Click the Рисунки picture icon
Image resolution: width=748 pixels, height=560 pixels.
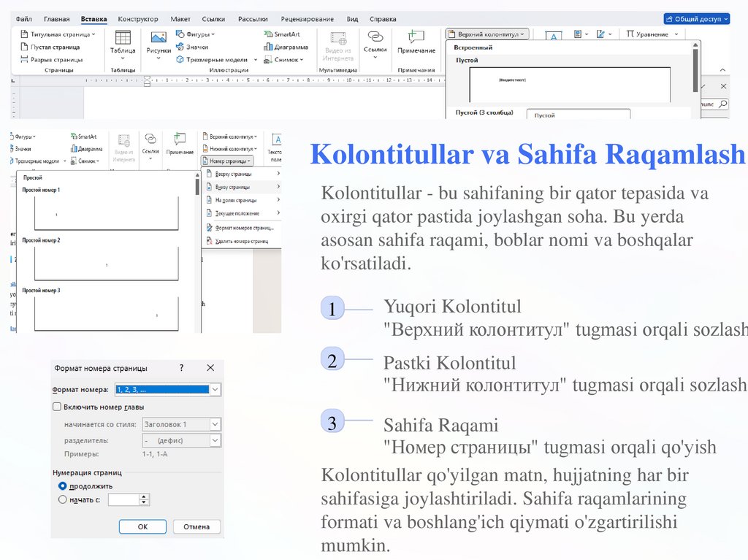point(158,38)
